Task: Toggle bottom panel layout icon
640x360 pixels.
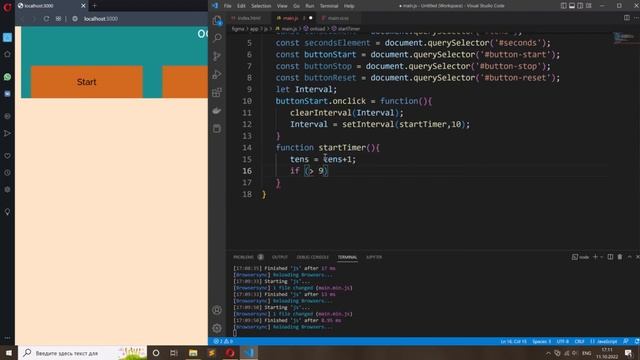Action: click(x=572, y=6)
